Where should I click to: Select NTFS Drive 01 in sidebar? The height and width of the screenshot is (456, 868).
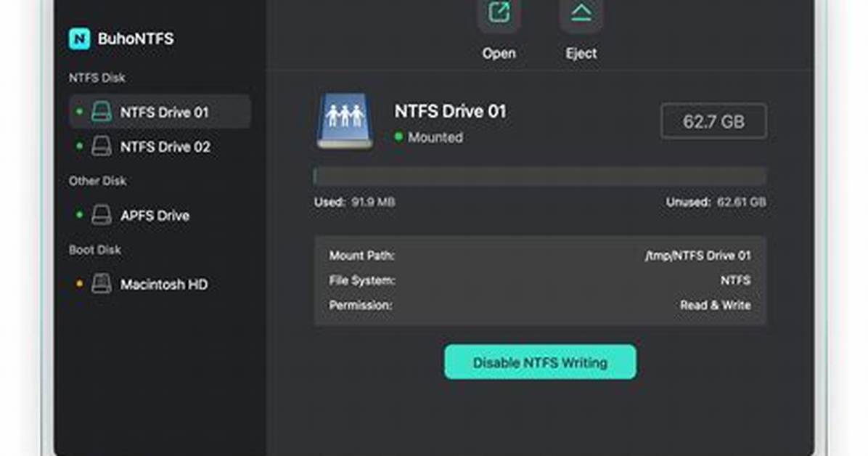160,112
